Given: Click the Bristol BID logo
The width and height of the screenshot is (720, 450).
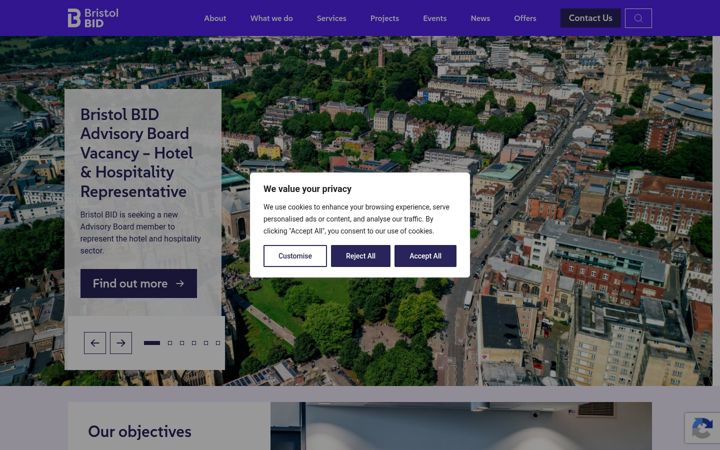Looking at the screenshot, I should (93, 18).
